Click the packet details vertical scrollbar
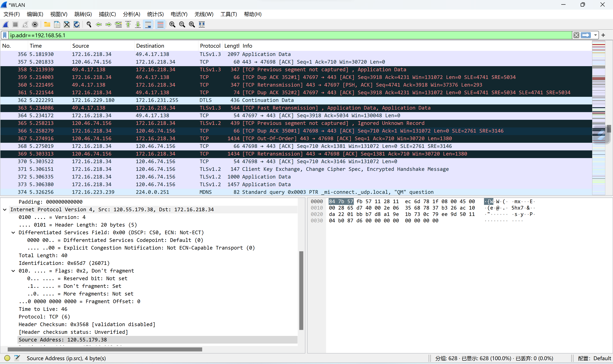Image resolution: width=613 pixels, height=364 pixels. (x=301, y=290)
